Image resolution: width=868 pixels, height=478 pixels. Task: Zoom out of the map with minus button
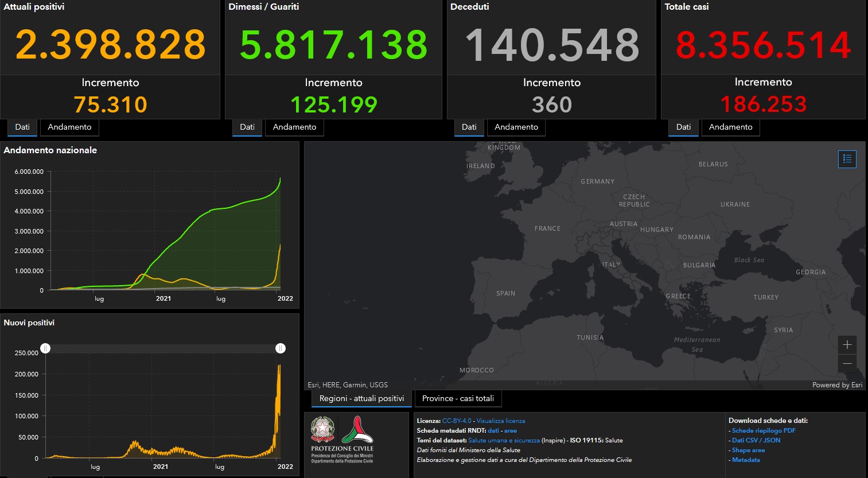(847, 364)
